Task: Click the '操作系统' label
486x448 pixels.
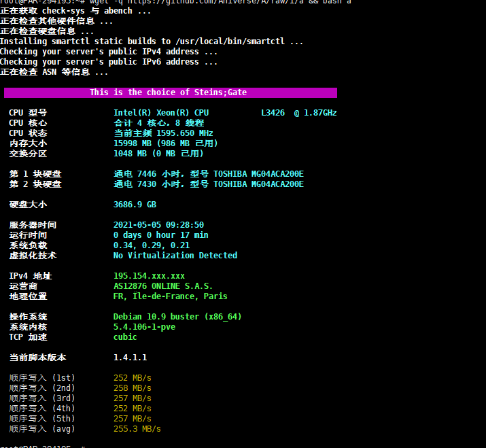Action: click(28, 317)
